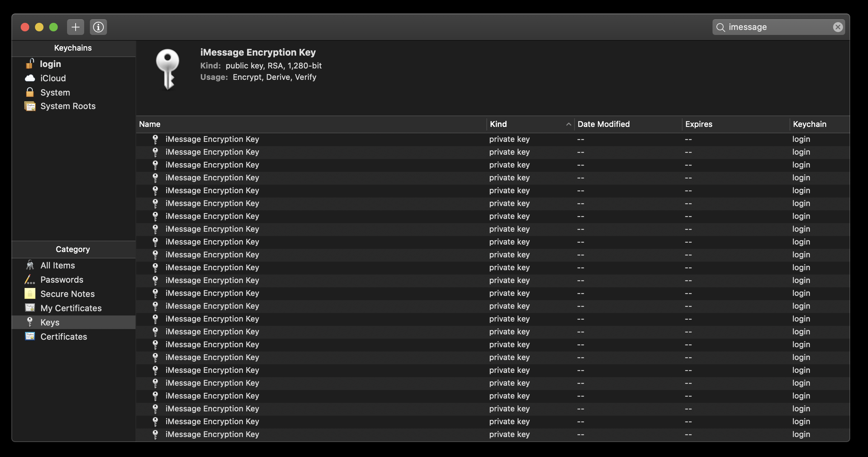Click the yellow note icon beside Secure Notes
The image size is (868, 457).
[x=30, y=293]
